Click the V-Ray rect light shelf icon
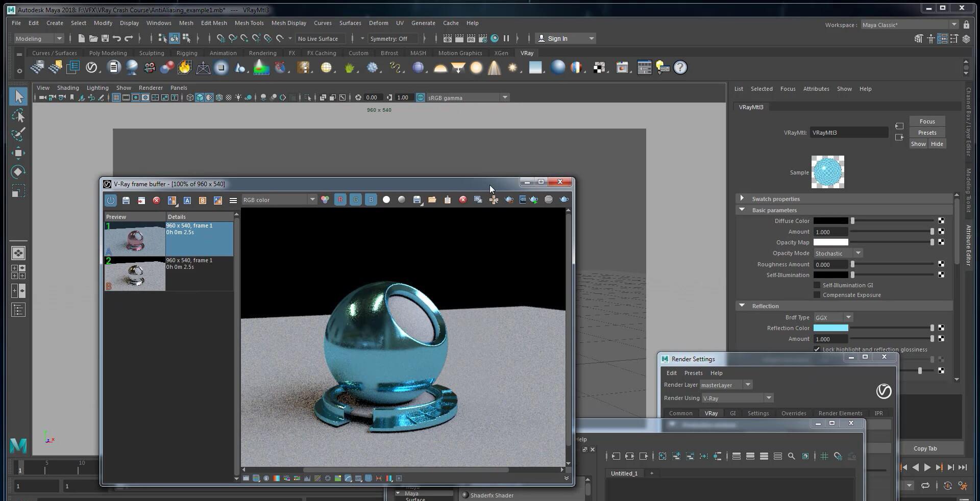The height and width of the screenshot is (501, 980). 458,67
